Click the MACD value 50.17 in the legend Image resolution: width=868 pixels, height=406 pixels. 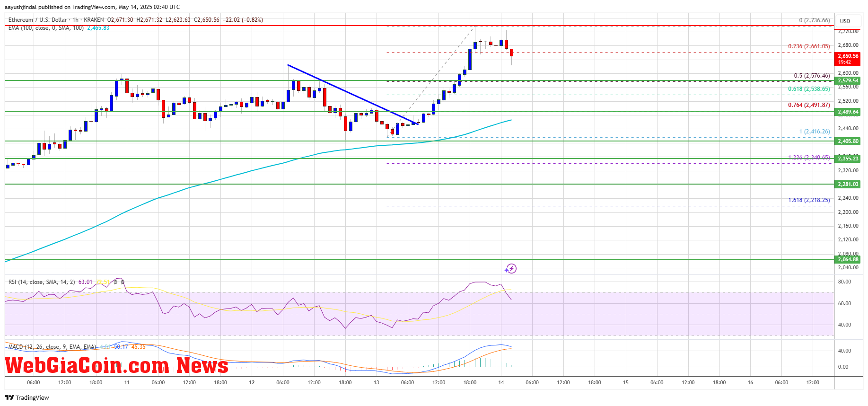(121, 347)
